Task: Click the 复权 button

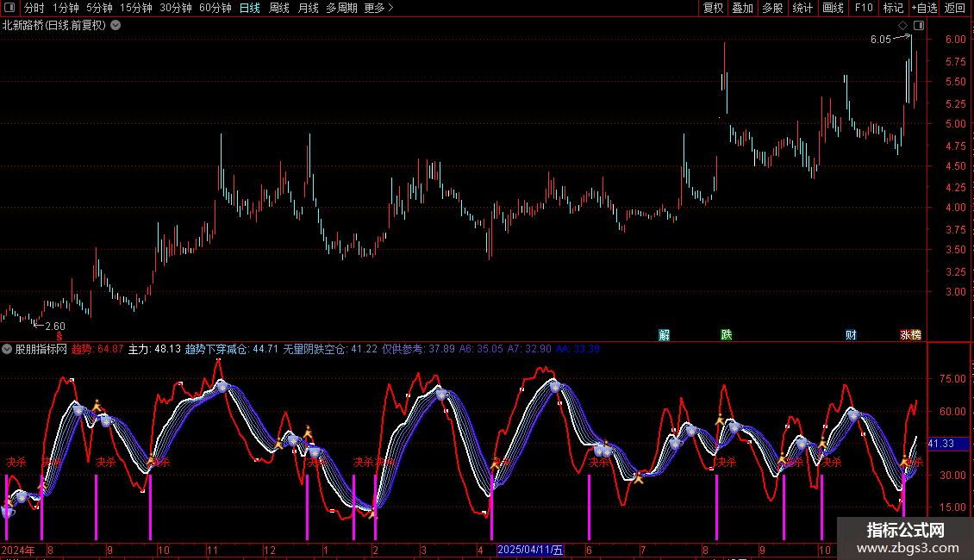Action: coord(713,8)
